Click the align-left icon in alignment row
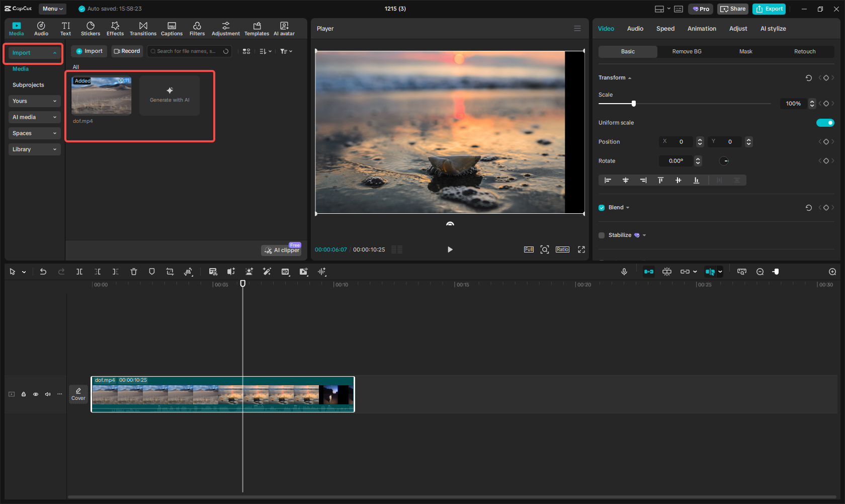Screen dimensions: 845x504 (608, 180)
